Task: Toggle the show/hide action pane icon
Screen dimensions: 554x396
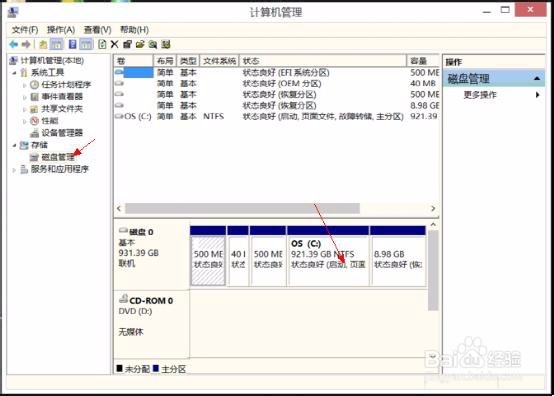Action: [87, 45]
